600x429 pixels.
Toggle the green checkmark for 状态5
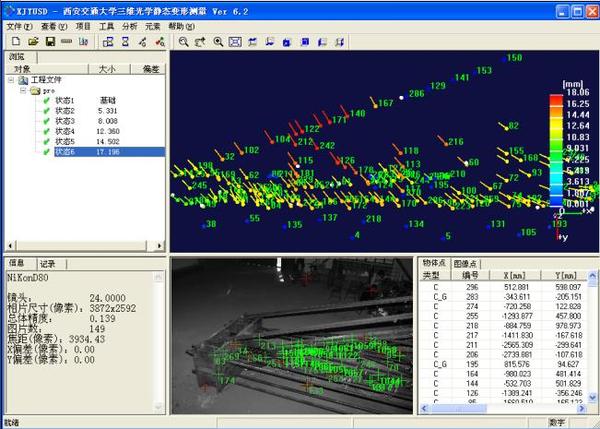tap(47, 142)
